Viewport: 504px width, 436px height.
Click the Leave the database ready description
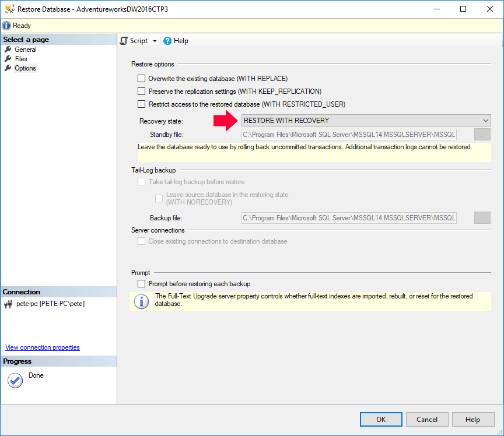pos(304,147)
